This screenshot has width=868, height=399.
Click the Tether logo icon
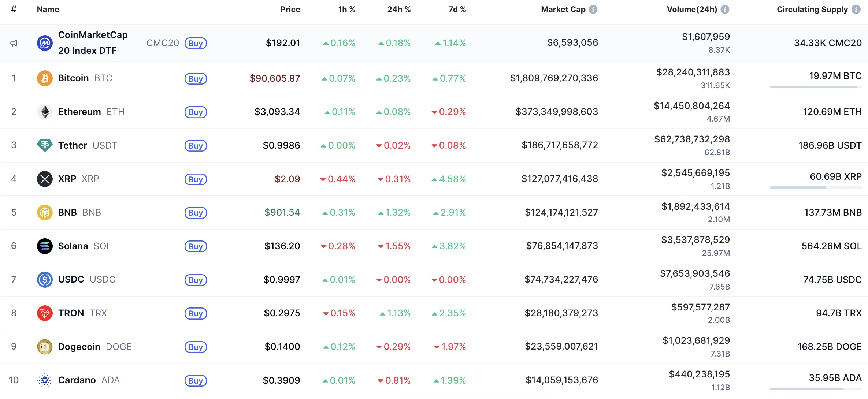44,145
